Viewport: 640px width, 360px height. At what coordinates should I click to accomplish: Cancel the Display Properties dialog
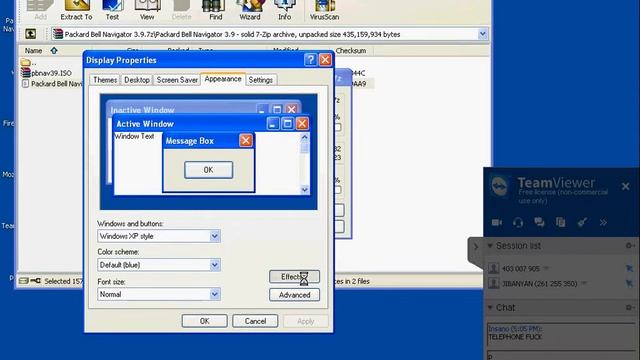255,321
